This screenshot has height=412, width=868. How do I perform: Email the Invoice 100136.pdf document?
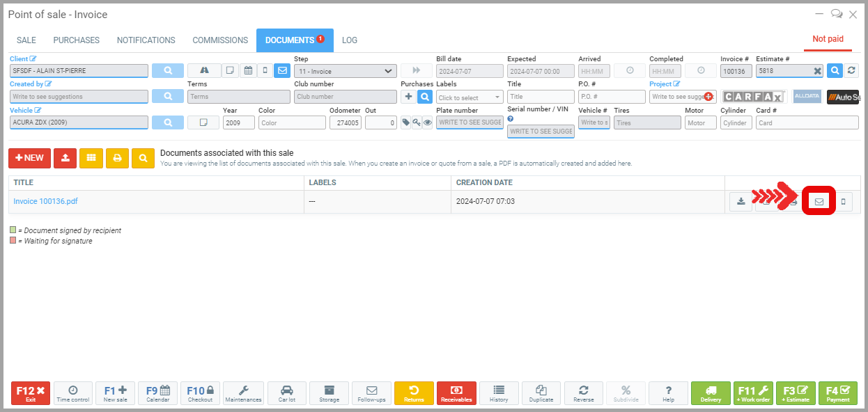point(819,202)
